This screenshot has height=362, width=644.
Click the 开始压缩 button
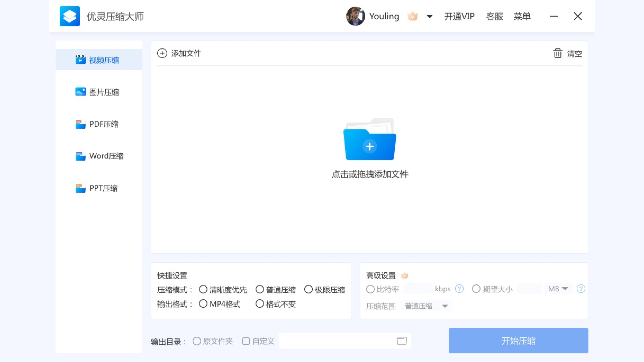(518, 340)
